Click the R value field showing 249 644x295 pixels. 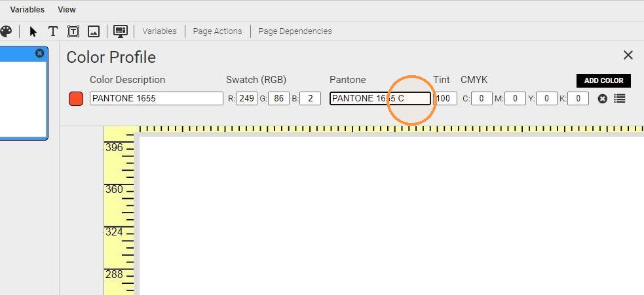(x=247, y=99)
